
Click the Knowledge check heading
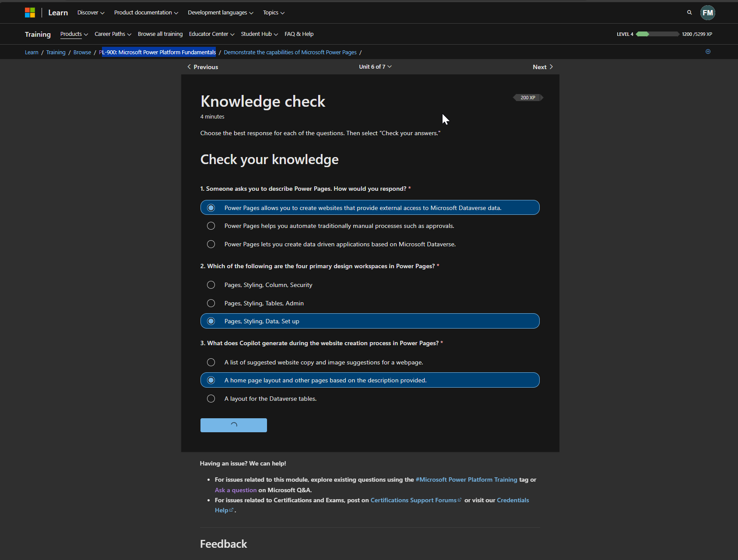[x=263, y=101]
